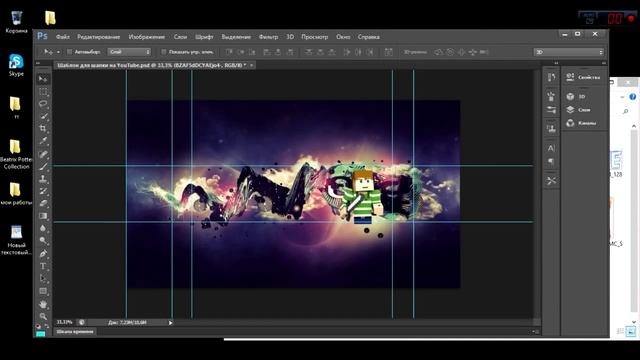This screenshot has height=360, width=640.
Task: Select the Clone Stamp tool
Action: 43,179
